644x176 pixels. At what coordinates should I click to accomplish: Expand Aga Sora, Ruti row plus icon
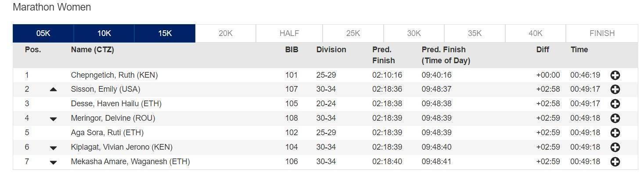click(615, 133)
